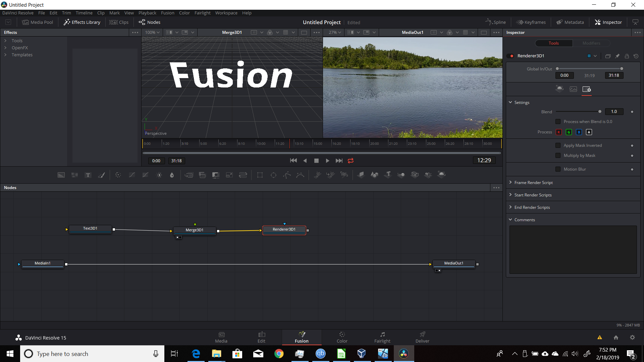Add a B-Spline mask tool
This screenshot has height=362, width=644.
[x=300, y=175]
